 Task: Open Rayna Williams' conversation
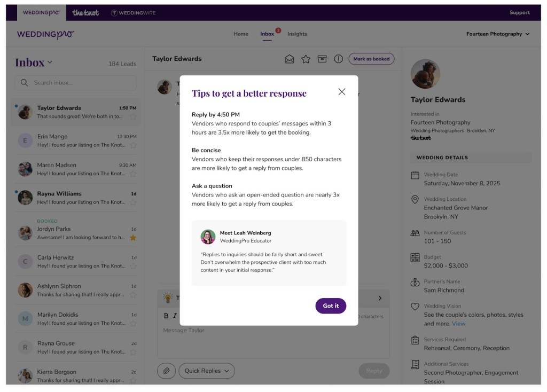coord(76,198)
